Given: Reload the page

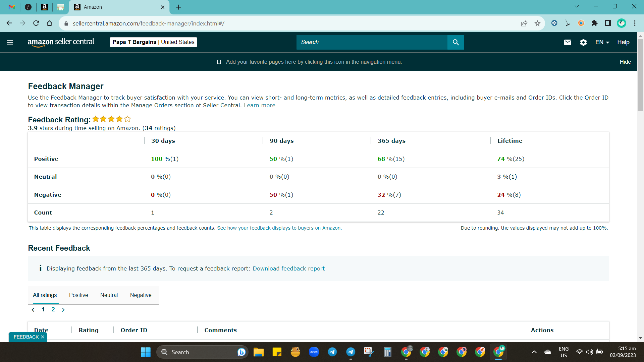Looking at the screenshot, I should click(x=36, y=23).
